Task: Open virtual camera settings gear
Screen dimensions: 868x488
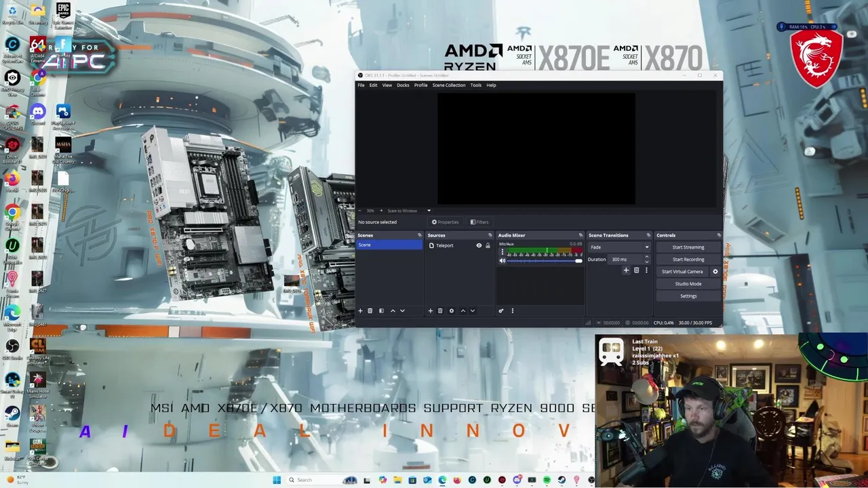Action: click(715, 272)
